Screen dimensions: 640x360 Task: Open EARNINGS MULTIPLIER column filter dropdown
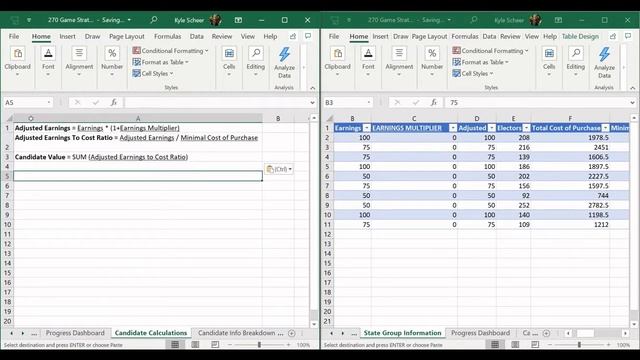coord(453,128)
